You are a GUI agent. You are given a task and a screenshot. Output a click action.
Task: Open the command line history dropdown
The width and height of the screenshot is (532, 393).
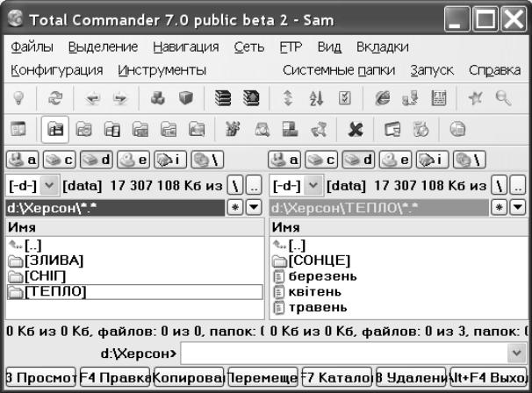click(x=517, y=354)
